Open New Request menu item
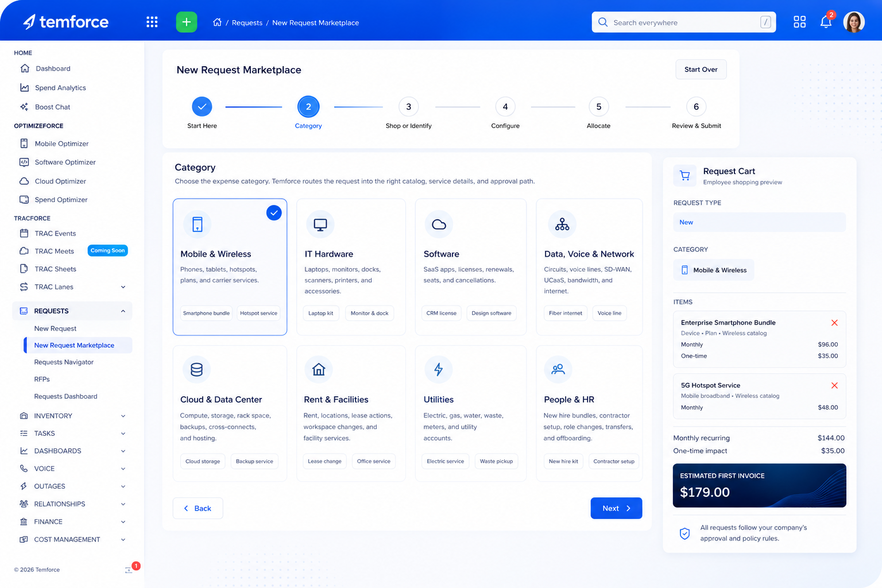 (55, 328)
